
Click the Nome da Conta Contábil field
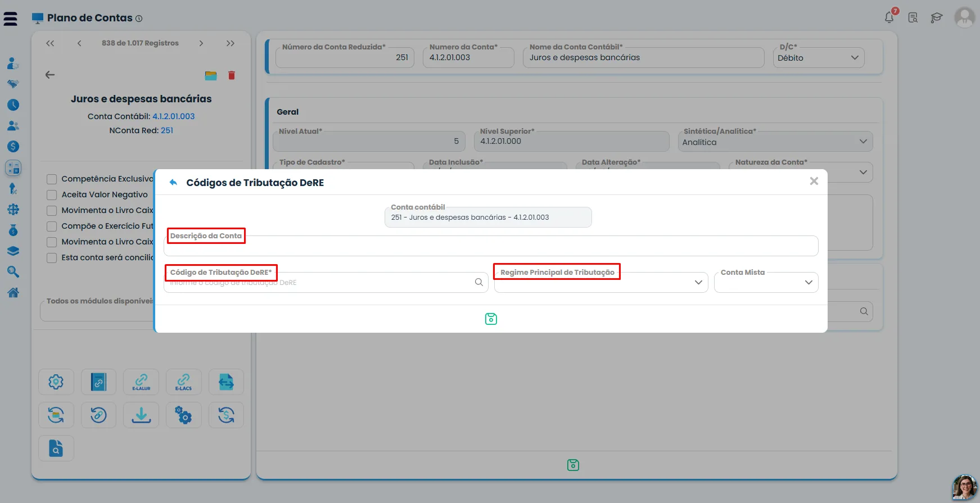pyautogui.click(x=644, y=57)
